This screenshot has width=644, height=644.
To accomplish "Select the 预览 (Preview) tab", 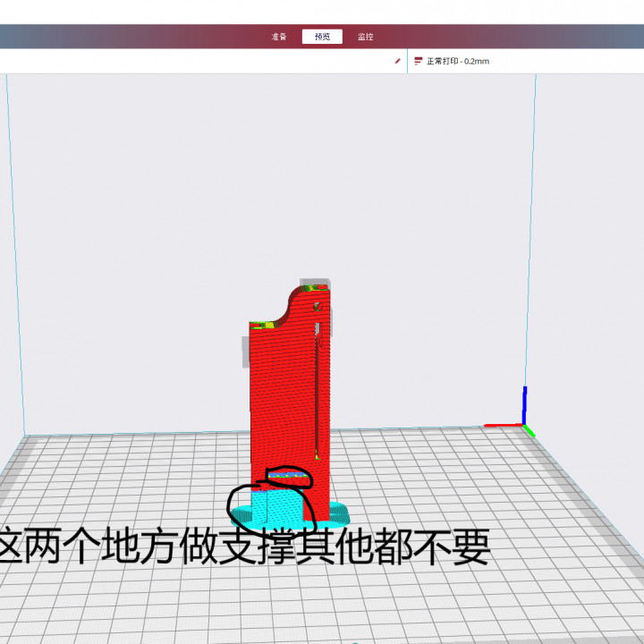I will 322,37.
